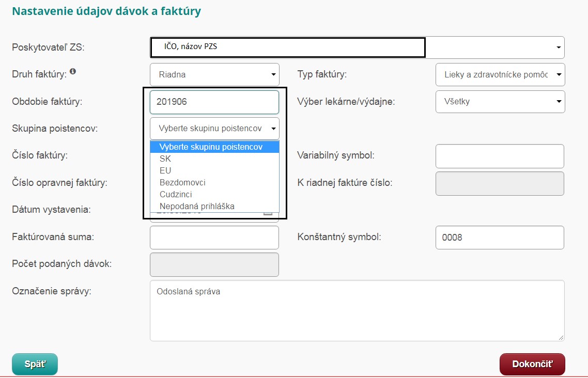Pick Cudzinci from the dropdown list

coord(176,194)
